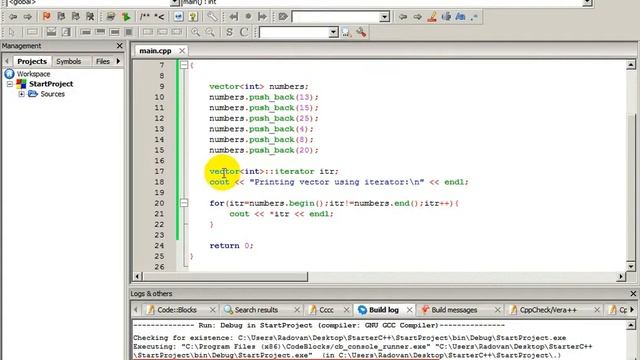Screen dimensions: 640x360
Task: Open the Build messages tab
Action: pos(454,310)
